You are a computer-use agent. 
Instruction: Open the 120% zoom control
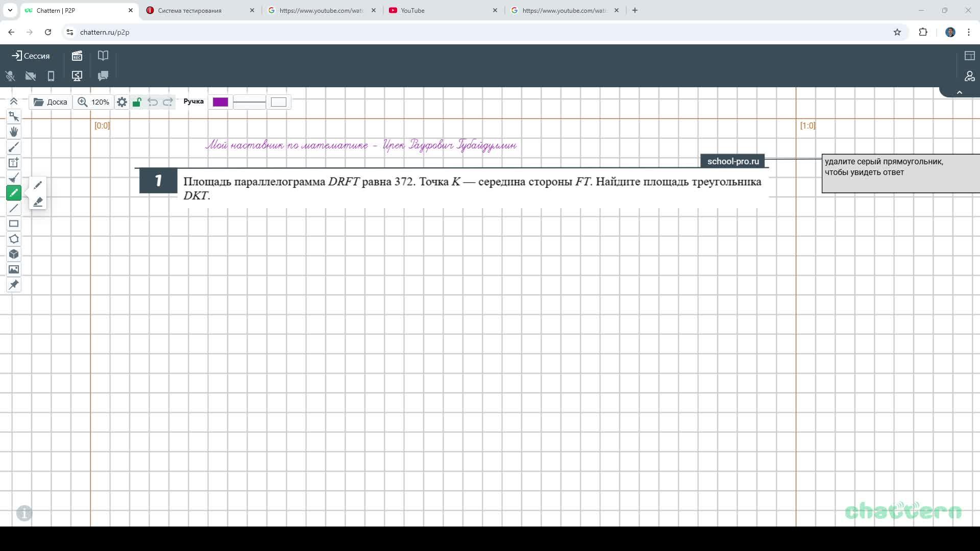click(93, 102)
